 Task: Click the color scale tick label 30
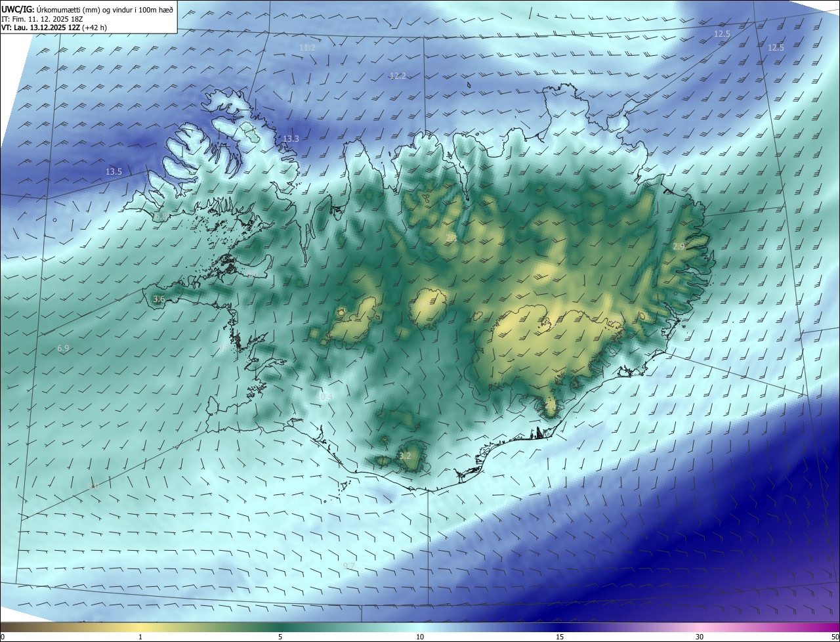[x=700, y=637]
